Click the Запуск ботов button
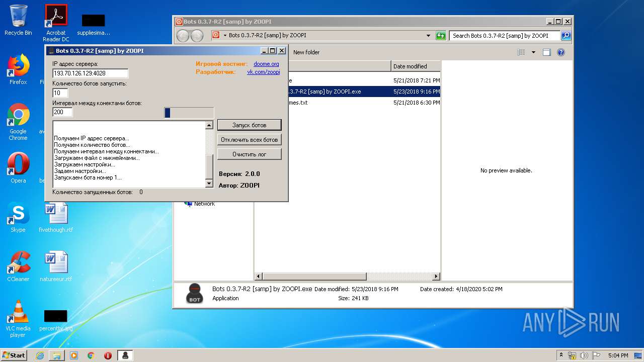Viewport: 644px width, 362px height. pyautogui.click(x=250, y=125)
